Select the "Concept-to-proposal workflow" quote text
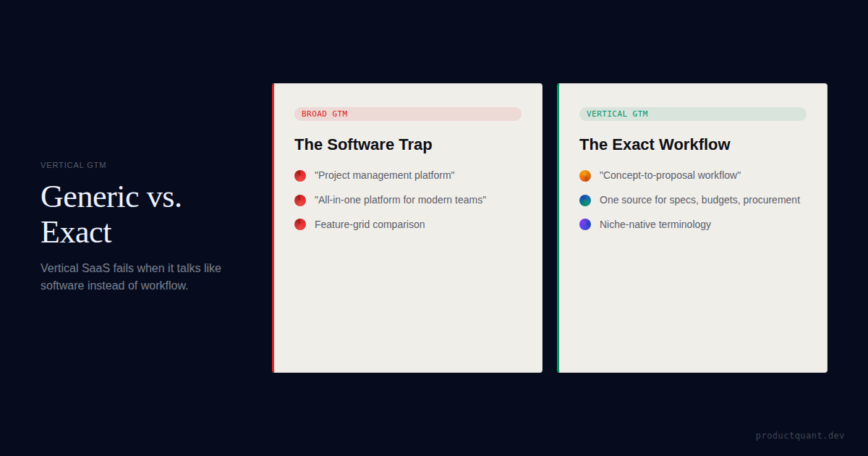 pos(670,175)
